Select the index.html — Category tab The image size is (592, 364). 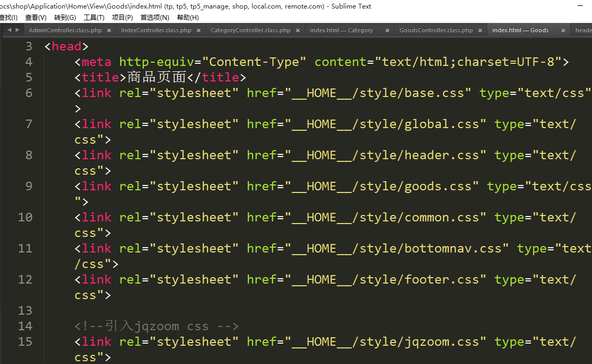[341, 31]
